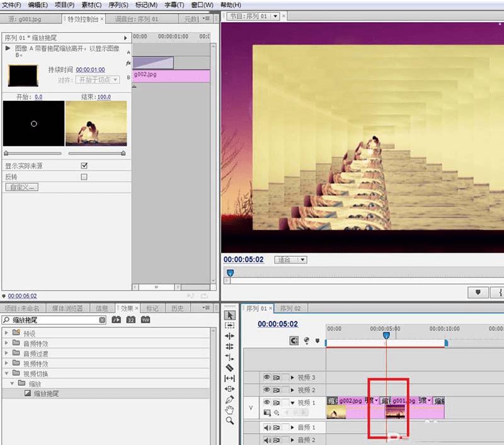This screenshot has height=445, width=504.
Task: Hide 视频 3 track with eye icon
Action: click(266, 377)
